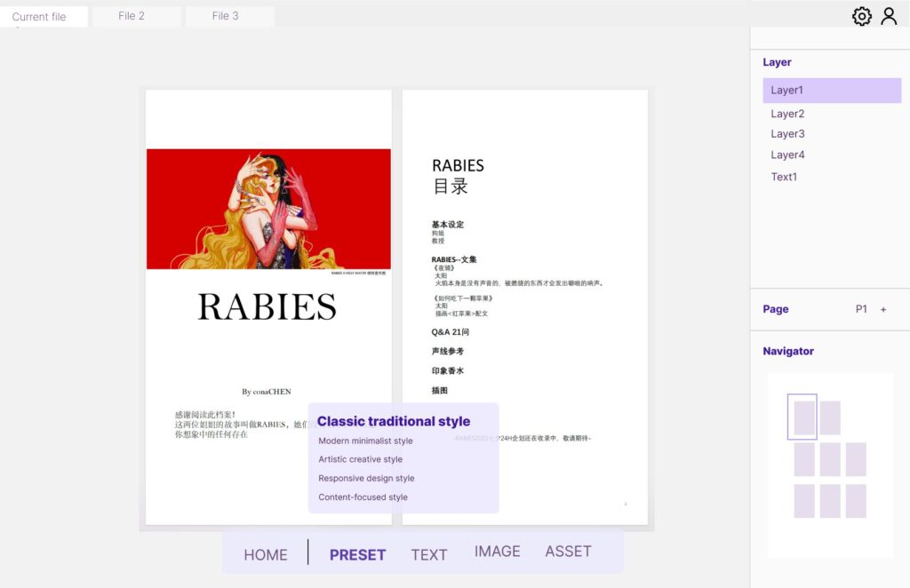Select Layer2 in the Layer panel
The height and width of the screenshot is (588, 910).
[x=787, y=114]
